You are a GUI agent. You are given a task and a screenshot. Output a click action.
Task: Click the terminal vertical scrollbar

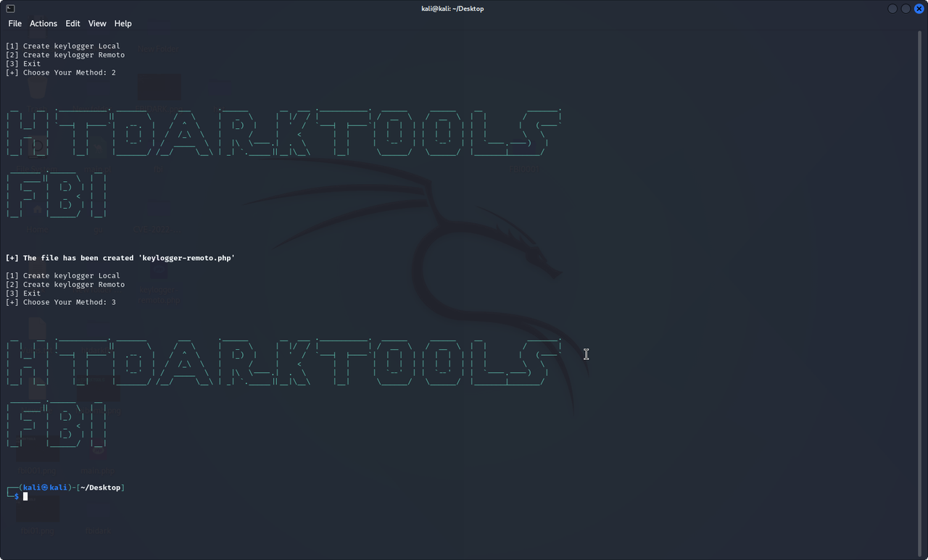921,294
